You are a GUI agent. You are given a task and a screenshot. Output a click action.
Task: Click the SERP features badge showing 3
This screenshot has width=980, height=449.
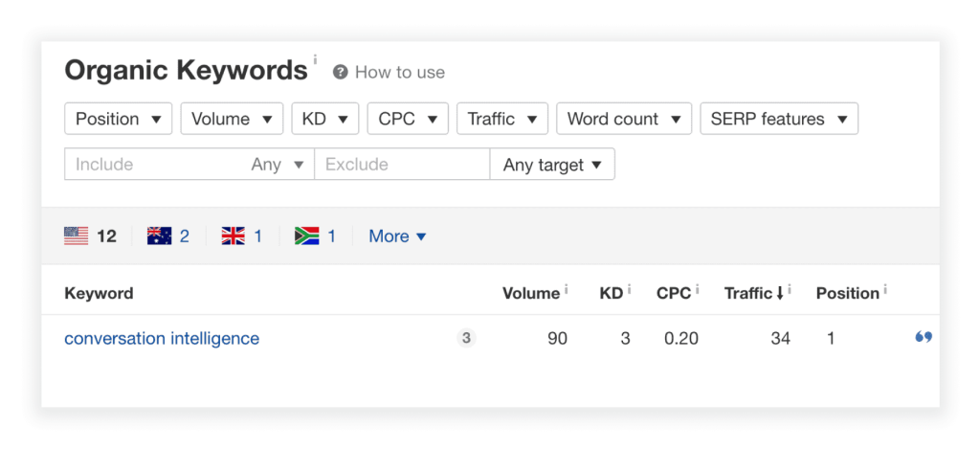466,338
